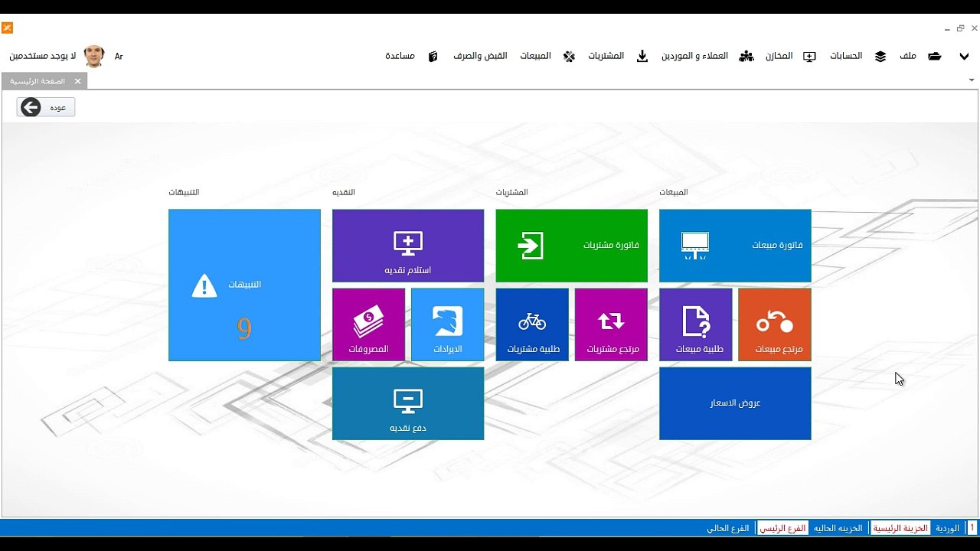Click the عوده back button

[46, 108]
